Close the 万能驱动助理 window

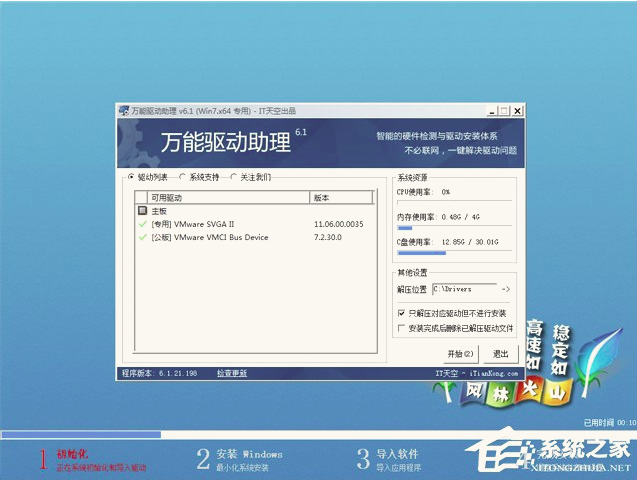[517, 111]
